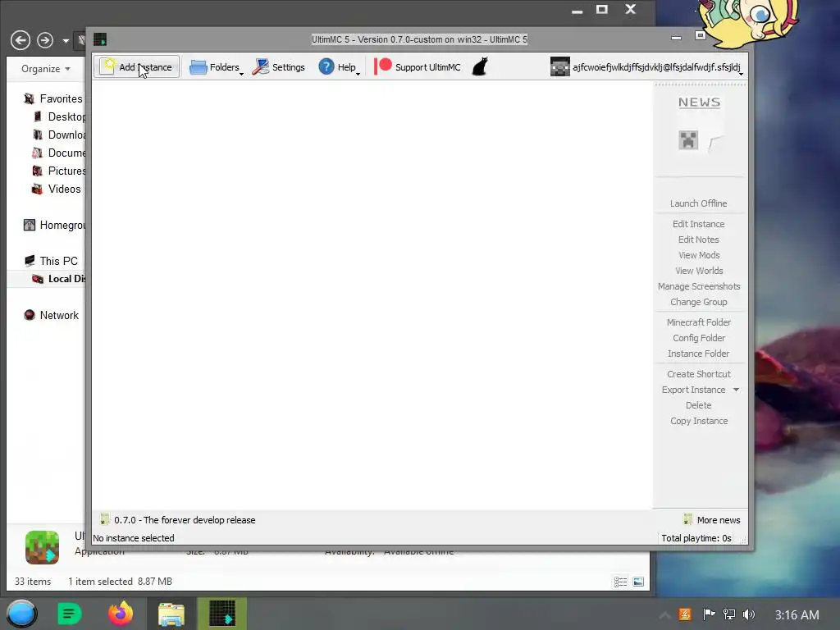Click the creeper news icon
Screen dimensions: 840x630
click(x=688, y=140)
